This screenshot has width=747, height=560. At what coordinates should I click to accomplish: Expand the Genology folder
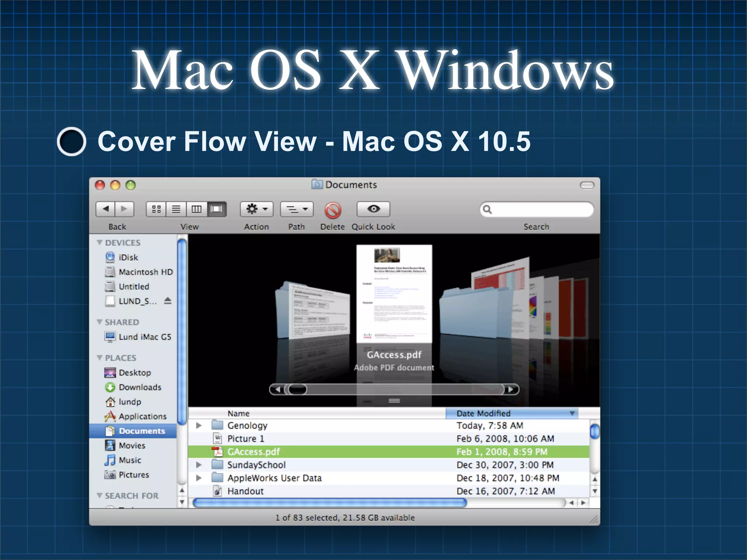(x=199, y=425)
